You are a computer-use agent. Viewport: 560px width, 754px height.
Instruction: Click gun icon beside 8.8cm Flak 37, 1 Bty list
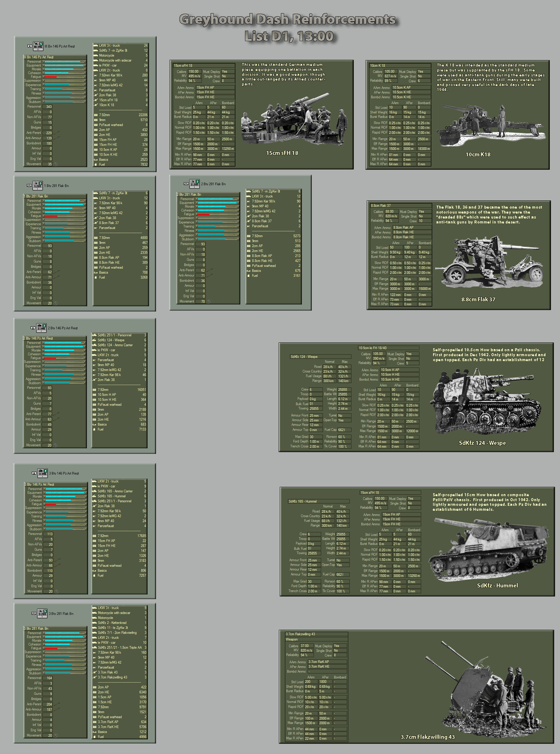coord(96,223)
